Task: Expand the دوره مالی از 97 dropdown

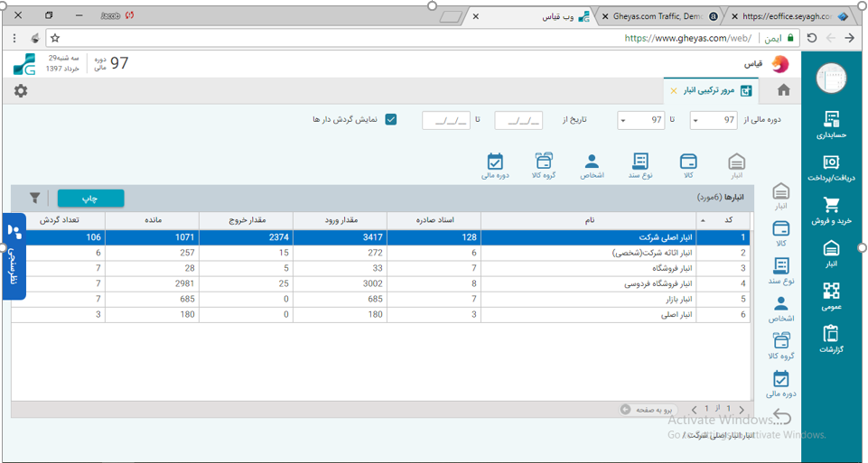Action: point(714,120)
